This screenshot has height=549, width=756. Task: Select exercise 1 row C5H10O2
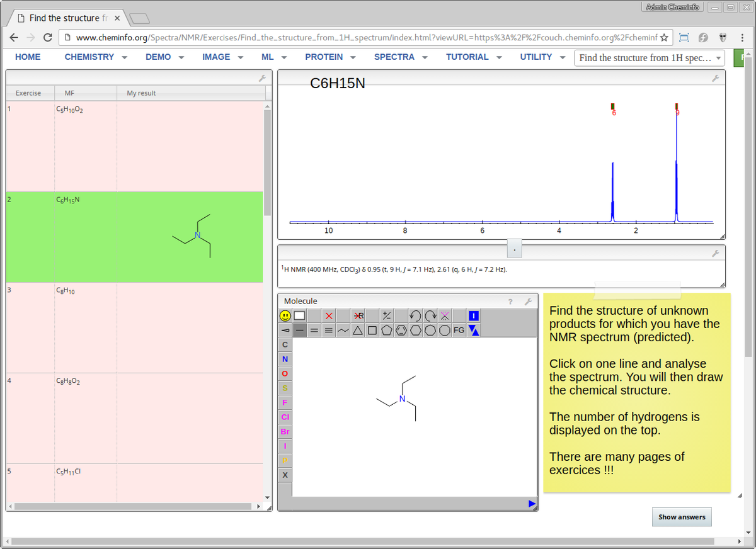click(x=135, y=146)
